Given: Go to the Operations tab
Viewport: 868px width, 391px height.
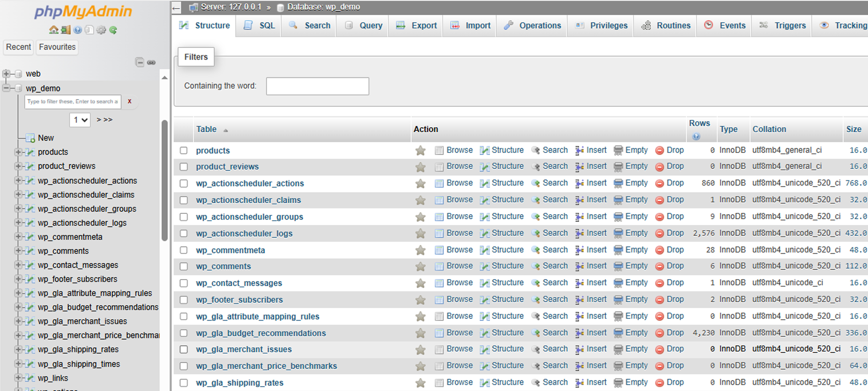Looking at the screenshot, I should [532, 25].
